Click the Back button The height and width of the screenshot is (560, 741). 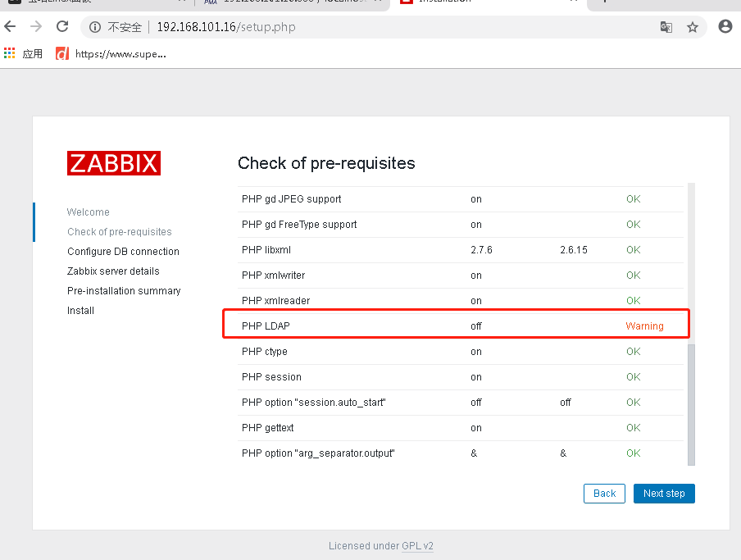(604, 494)
